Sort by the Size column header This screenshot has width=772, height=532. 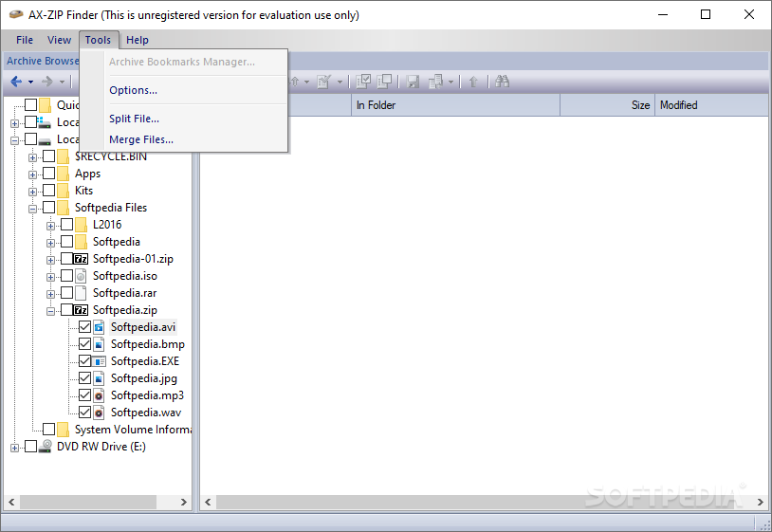click(x=607, y=105)
